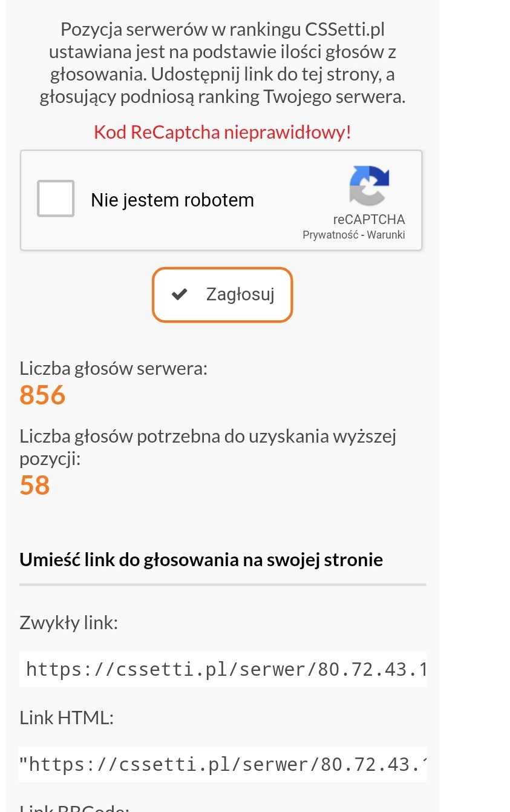510x812 pixels.
Task: Click the needed votes number 58
Action: point(34,485)
